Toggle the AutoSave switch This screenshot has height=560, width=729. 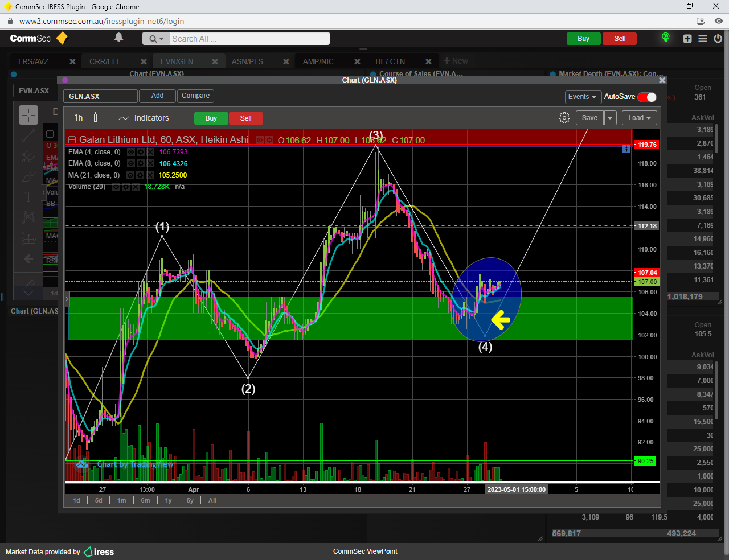click(647, 97)
